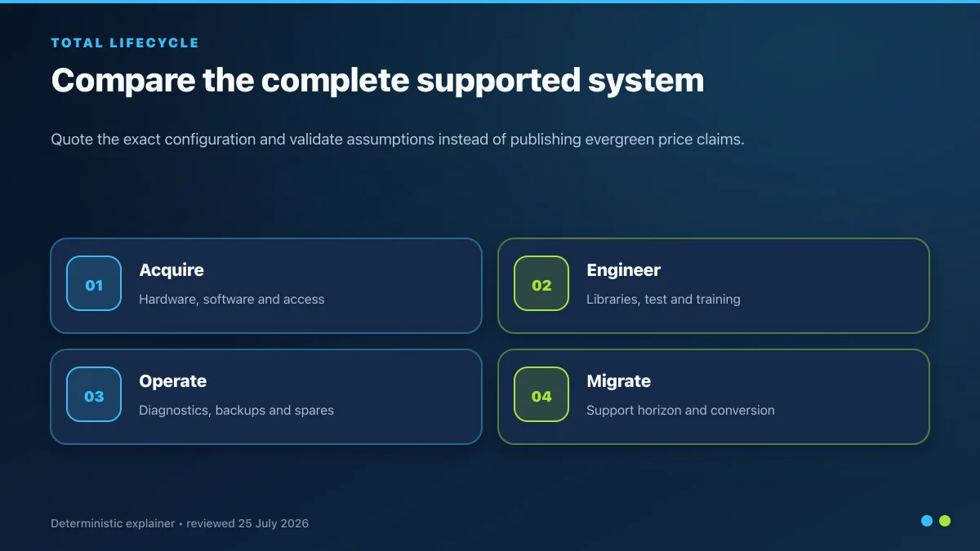
Task: Select the blue dot indicator
Action: pyautogui.click(x=927, y=521)
